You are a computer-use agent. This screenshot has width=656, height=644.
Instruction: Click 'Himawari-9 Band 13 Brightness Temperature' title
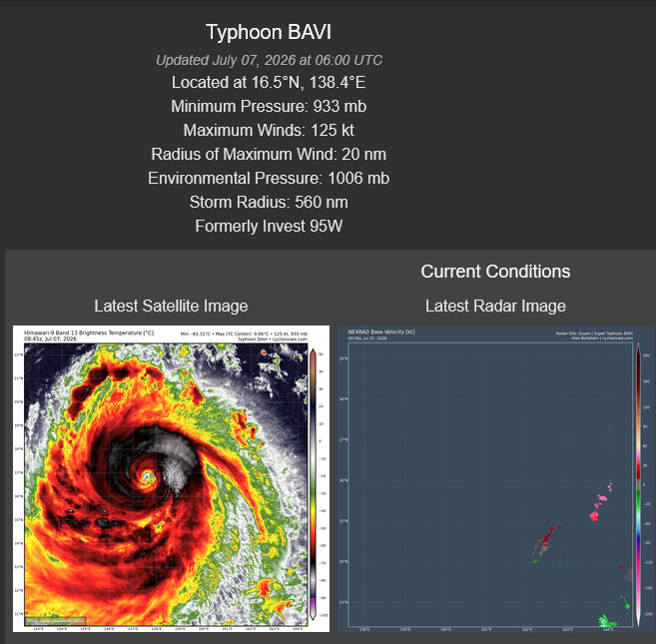point(89,333)
